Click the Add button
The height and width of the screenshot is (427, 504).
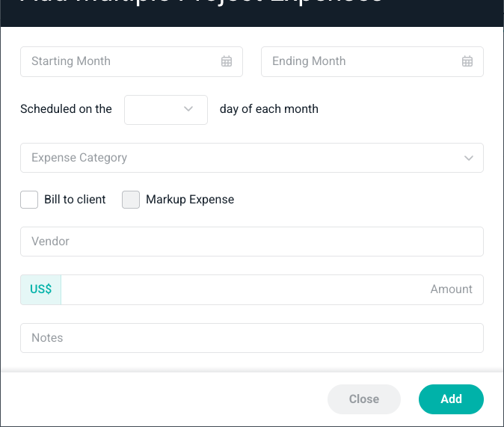[x=451, y=399]
